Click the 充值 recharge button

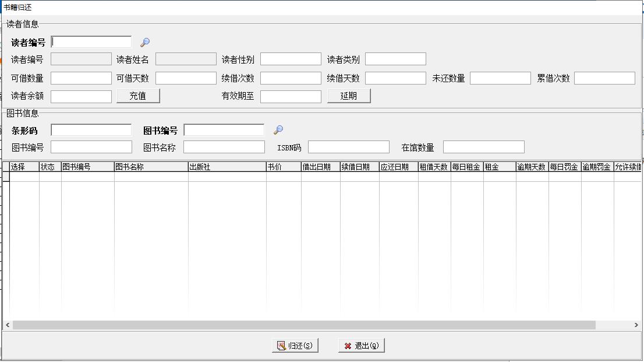(x=138, y=96)
